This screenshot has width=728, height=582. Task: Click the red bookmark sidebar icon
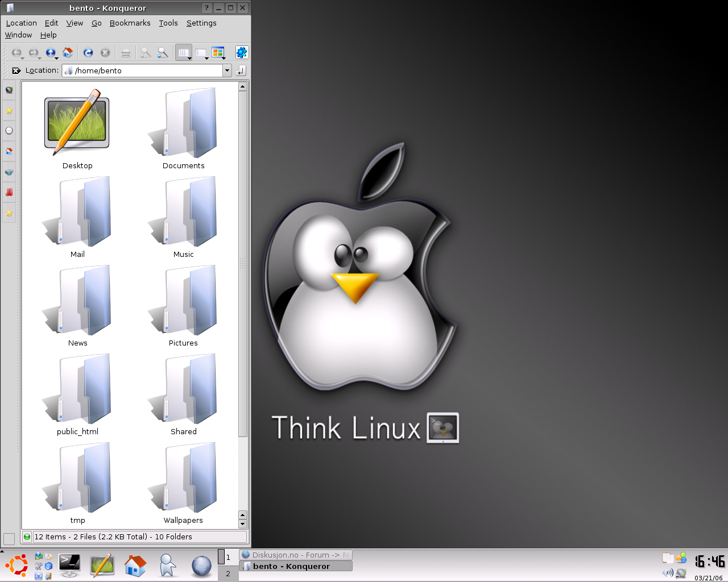pyautogui.click(x=9, y=192)
